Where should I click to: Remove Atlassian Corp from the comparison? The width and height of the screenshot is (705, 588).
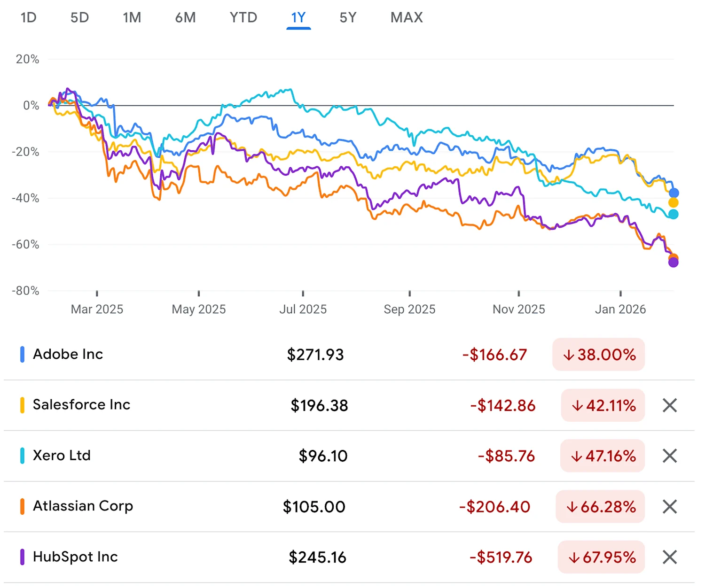(x=669, y=507)
